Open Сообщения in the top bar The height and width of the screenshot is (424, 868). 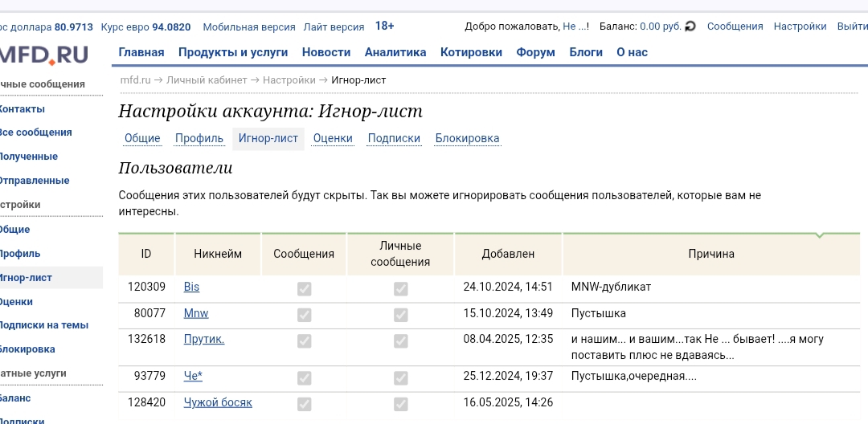coord(735,26)
